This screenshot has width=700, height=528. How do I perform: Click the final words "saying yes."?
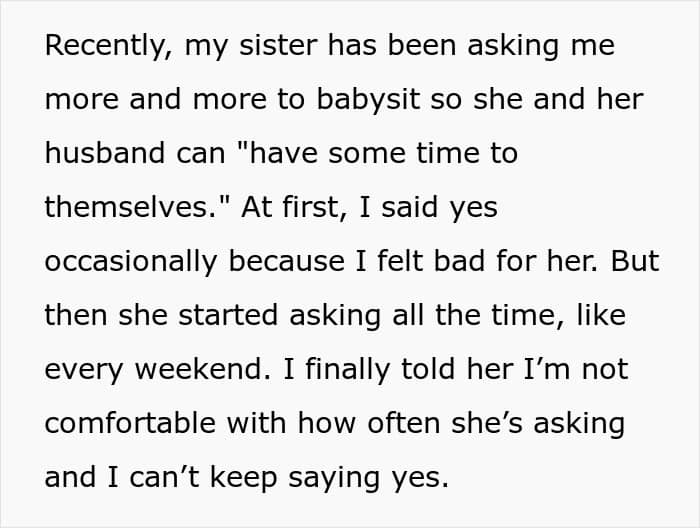[x=368, y=478]
